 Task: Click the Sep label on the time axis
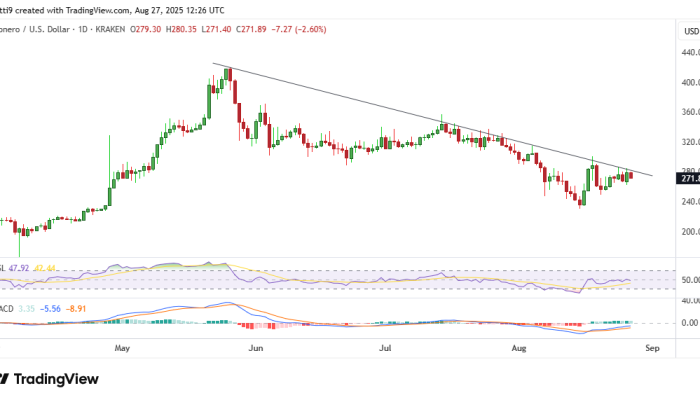click(652, 349)
